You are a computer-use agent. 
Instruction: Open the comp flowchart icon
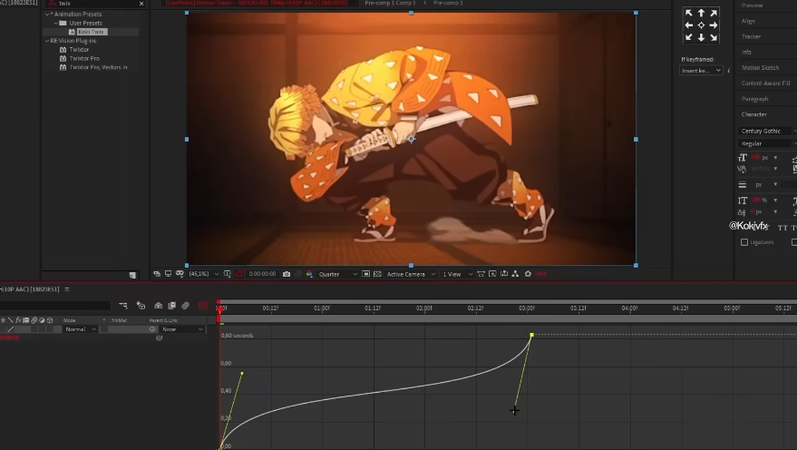(x=515, y=274)
